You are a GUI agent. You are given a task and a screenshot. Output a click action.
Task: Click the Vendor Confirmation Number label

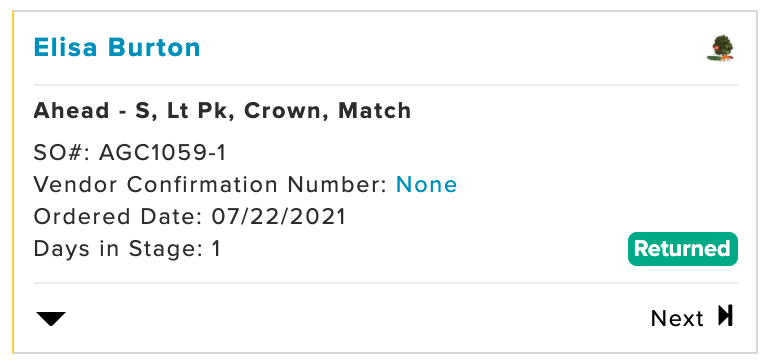tap(211, 185)
